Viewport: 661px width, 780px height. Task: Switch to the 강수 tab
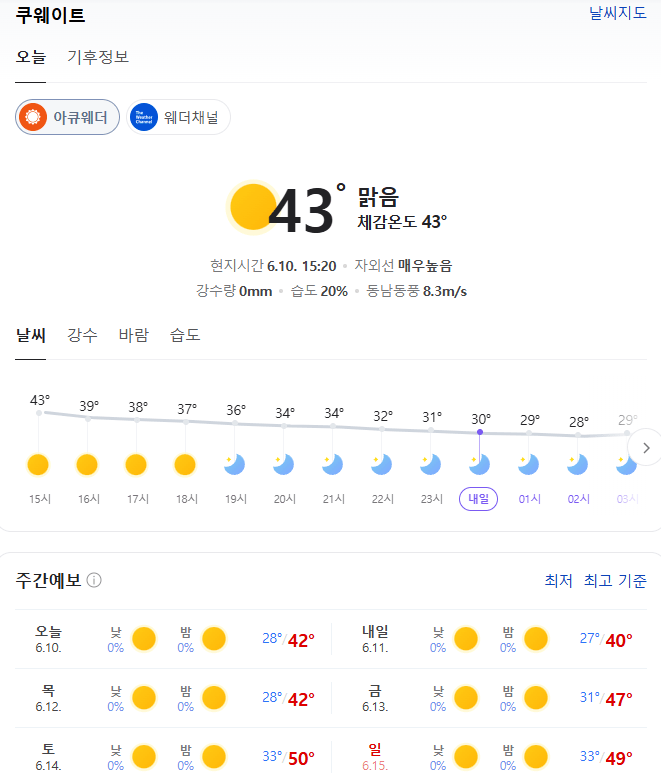click(x=82, y=335)
